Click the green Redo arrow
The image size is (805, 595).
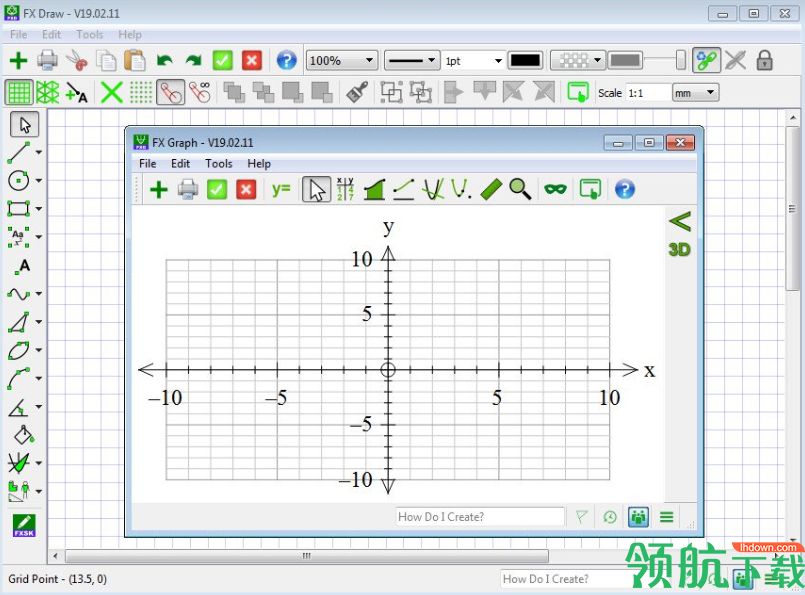[194, 61]
